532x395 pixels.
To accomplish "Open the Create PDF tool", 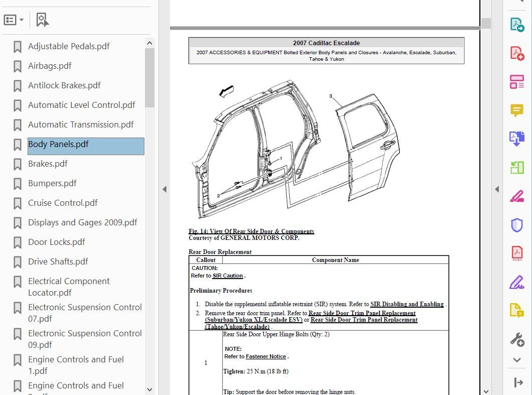I will pyautogui.click(x=517, y=53).
